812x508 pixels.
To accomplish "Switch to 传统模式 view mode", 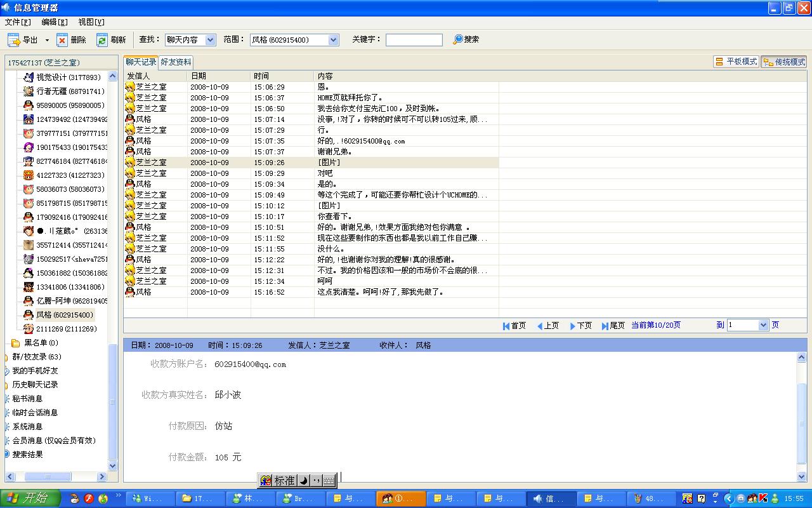I will point(784,62).
